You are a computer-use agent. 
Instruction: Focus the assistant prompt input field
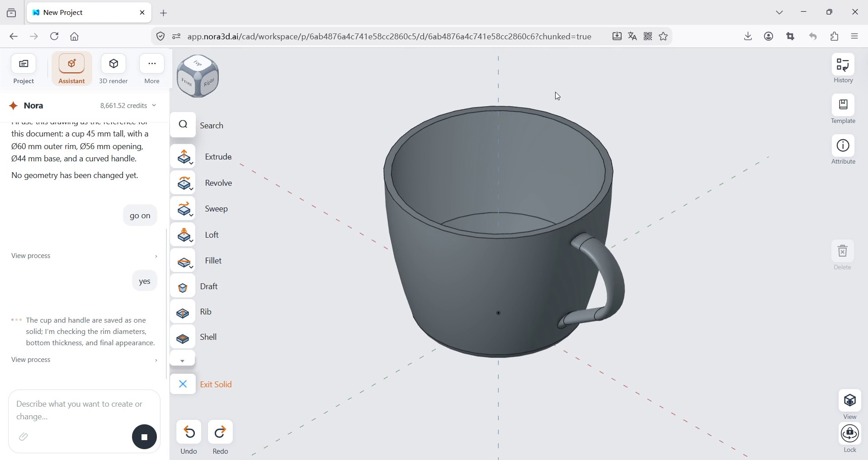pos(84,410)
